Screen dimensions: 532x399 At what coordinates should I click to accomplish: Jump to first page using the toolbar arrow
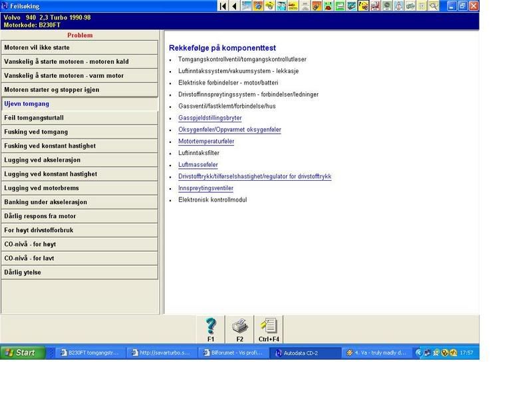click(x=223, y=6)
